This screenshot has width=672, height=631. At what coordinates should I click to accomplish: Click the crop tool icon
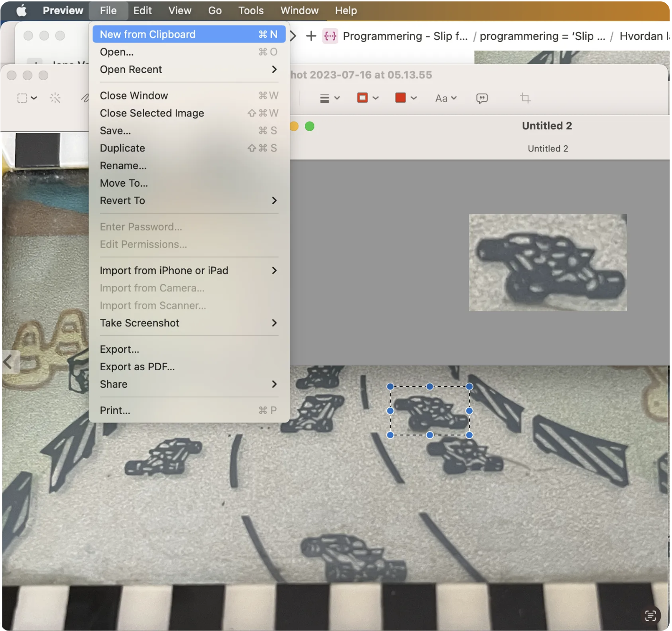coord(525,98)
